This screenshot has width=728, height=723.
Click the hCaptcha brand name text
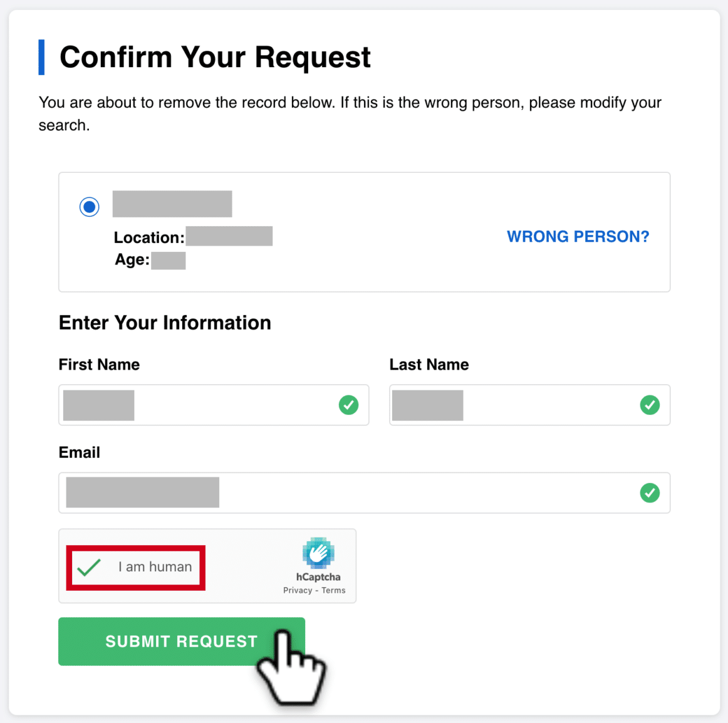[x=318, y=578]
